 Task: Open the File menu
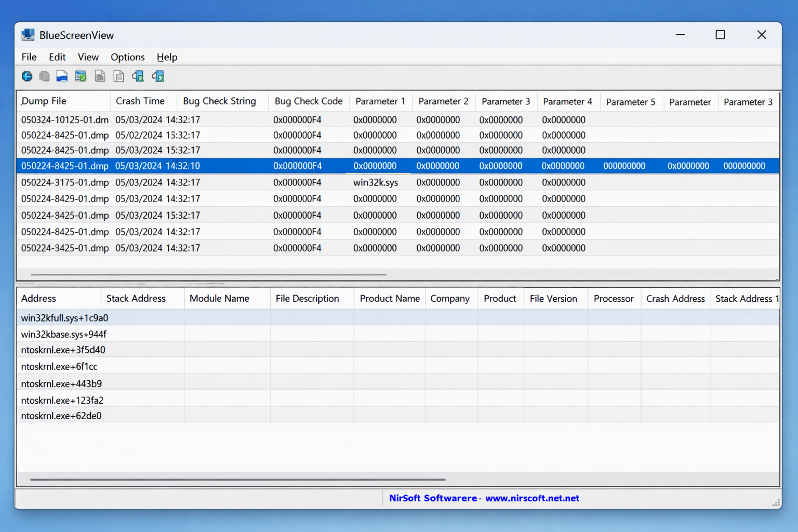(29, 57)
